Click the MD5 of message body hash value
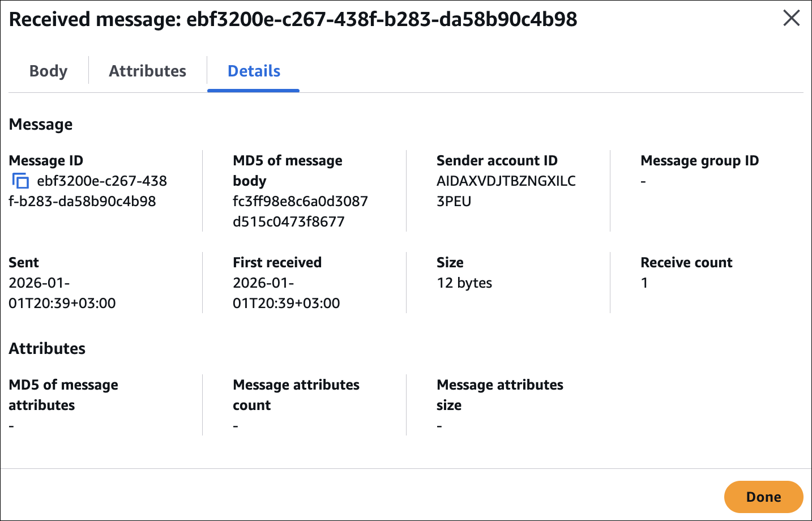This screenshot has height=521, width=812. [300, 211]
